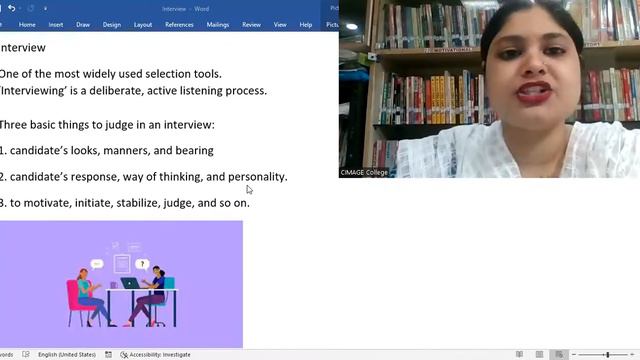Zoom in with the plus button

(x=633, y=355)
